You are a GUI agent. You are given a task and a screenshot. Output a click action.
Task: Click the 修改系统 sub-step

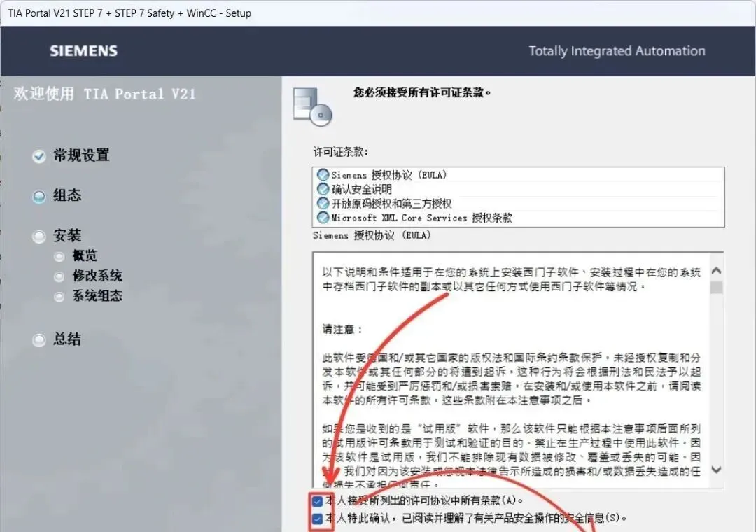coord(97,276)
